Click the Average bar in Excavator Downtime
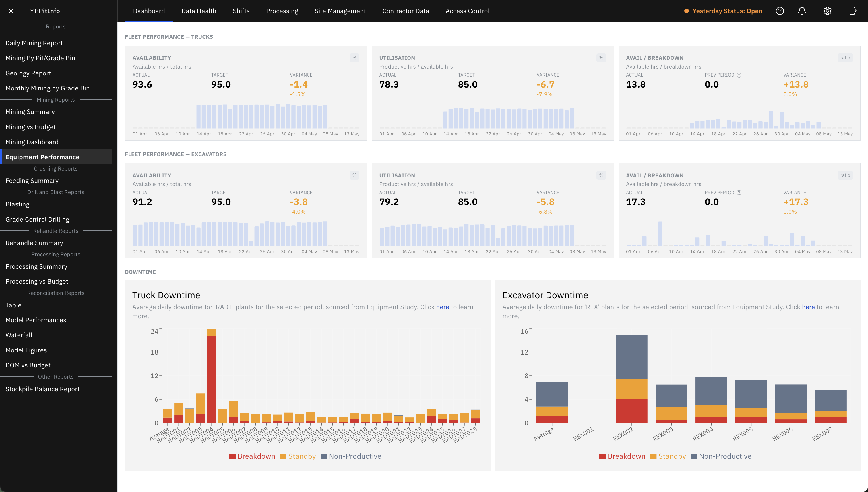The height and width of the screenshot is (492, 868). (x=552, y=402)
